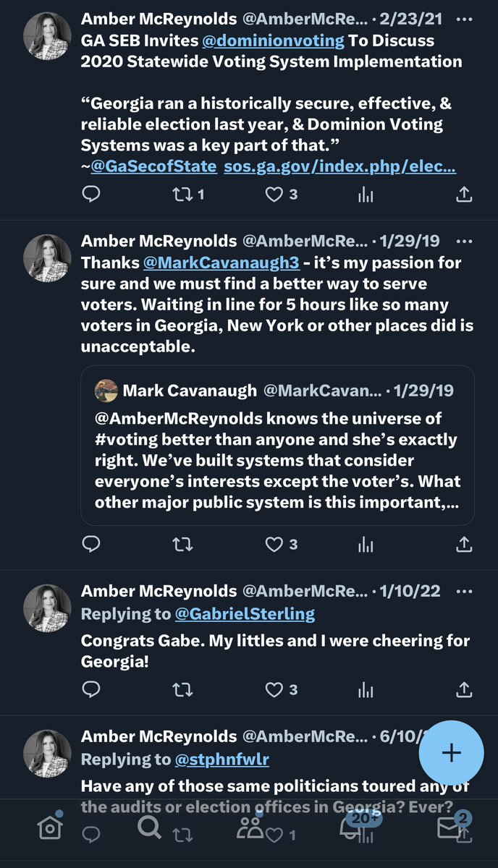Share the Thanks MarkCavanaugh3 tweet
This screenshot has height=868, width=498.
(x=464, y=543)
